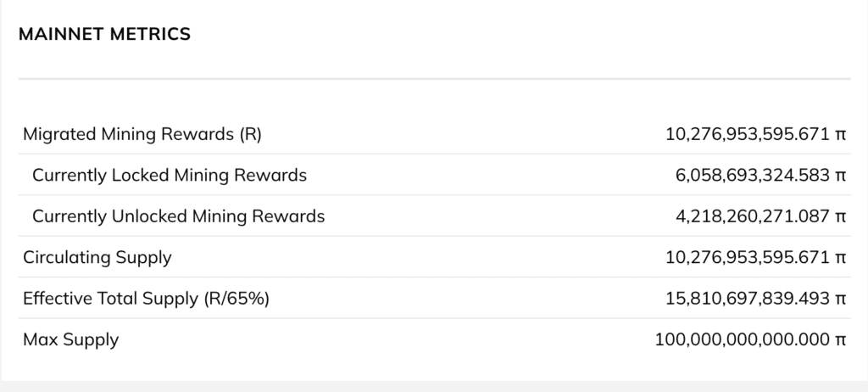868x392 pixels.
Task: Click the MAINNET METRICS heading
Action: (x=104, y=34)
